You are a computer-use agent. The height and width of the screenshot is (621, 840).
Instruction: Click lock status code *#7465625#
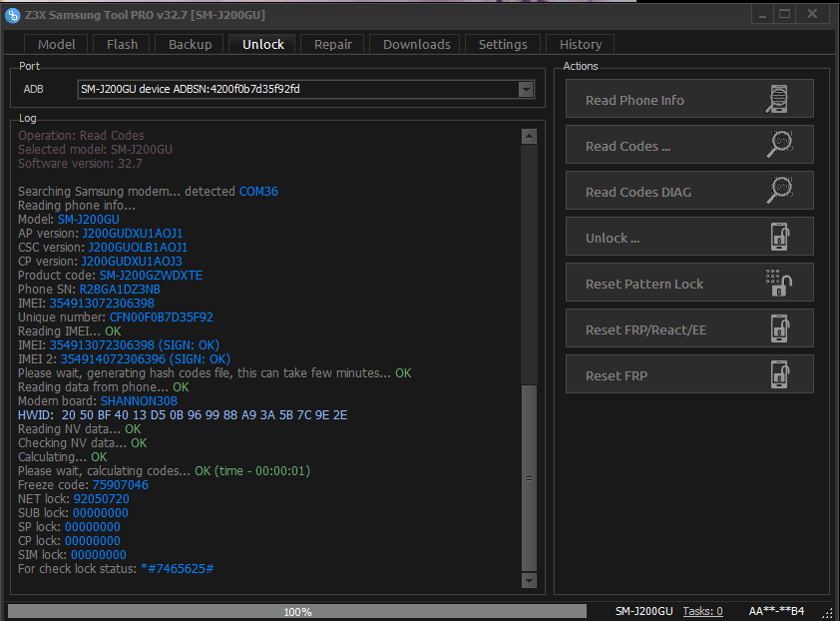click(x=177, y=568)
